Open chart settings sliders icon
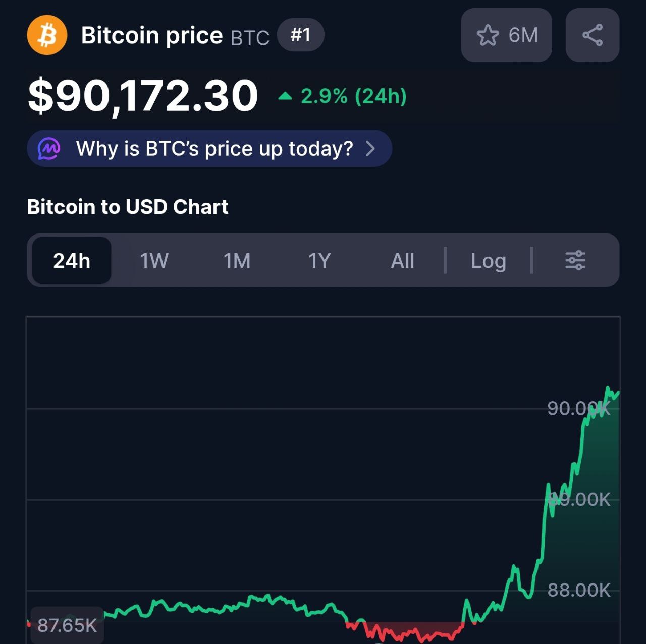The height and width of the screenshot is (644, 646). (x=575, y=261)
